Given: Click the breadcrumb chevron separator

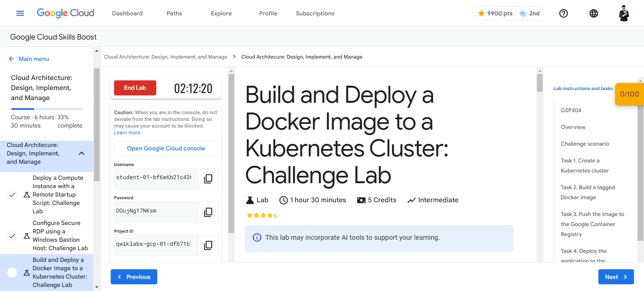Looking at the screenshot, I should [234, 57].
